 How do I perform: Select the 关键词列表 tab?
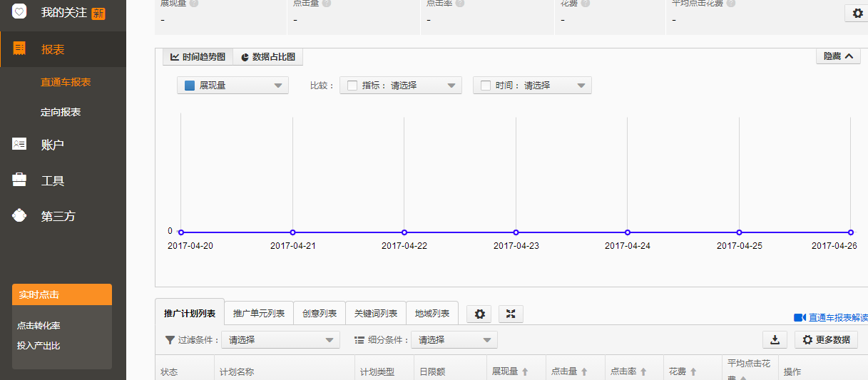pos(376,314)
